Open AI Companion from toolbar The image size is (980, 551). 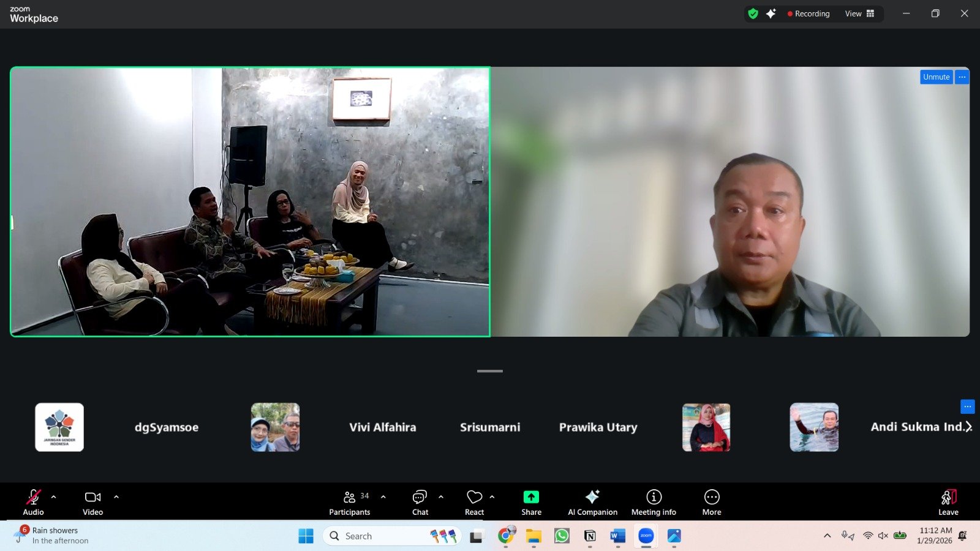(x=592, y=503)
